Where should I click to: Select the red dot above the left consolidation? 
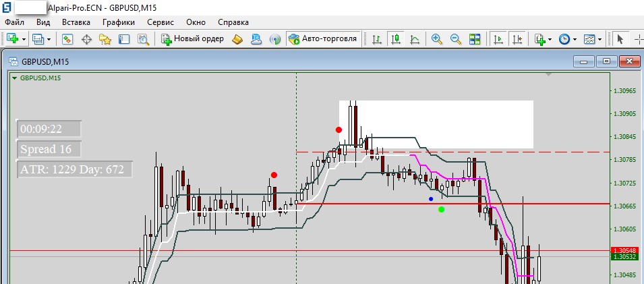tap(274, 175)
